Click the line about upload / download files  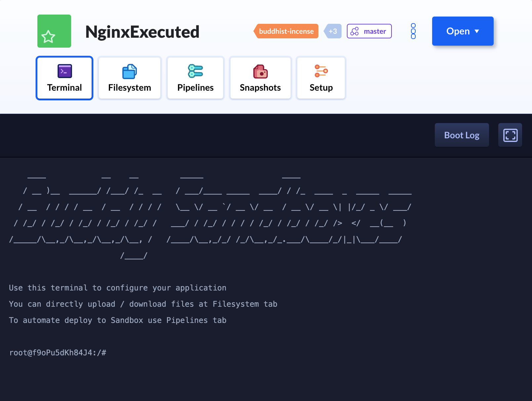tap(143, 304)
